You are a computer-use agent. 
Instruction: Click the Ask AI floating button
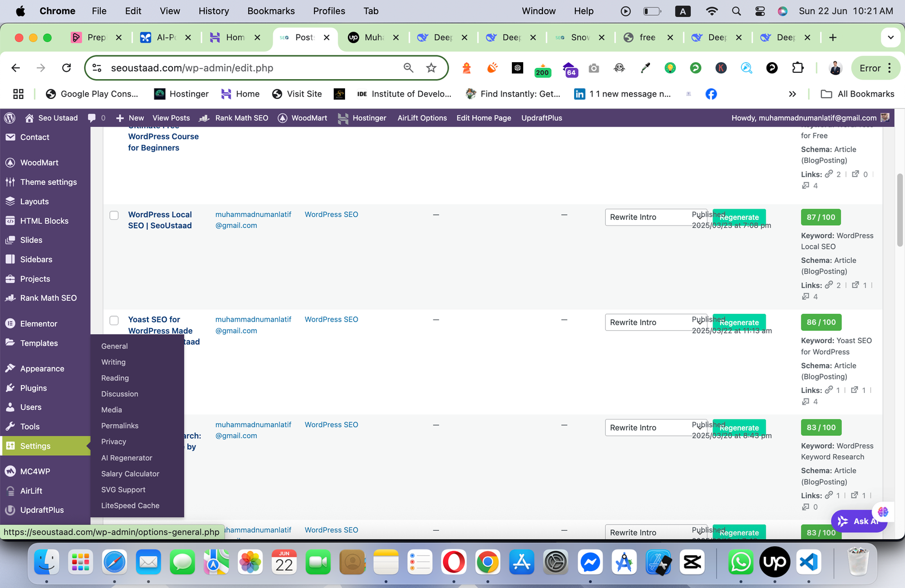point(859,521)
